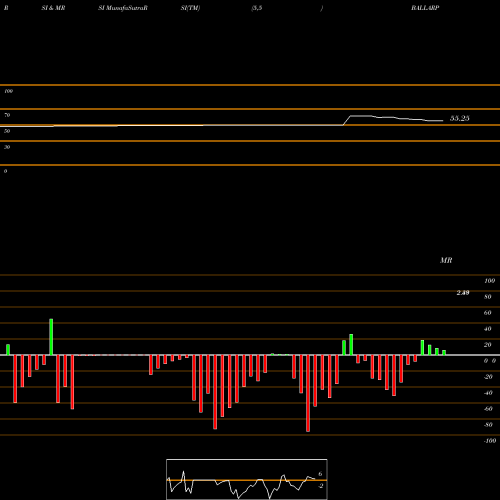Click the 50 level label on RSI axis
This screenshot has width=500, height=500.
point(7,131)
